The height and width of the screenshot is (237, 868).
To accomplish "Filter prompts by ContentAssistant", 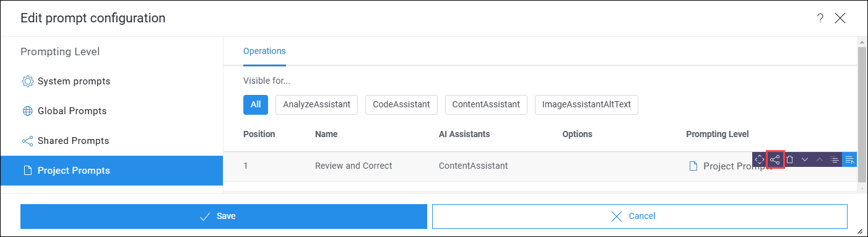I will [x=486, y=104].
